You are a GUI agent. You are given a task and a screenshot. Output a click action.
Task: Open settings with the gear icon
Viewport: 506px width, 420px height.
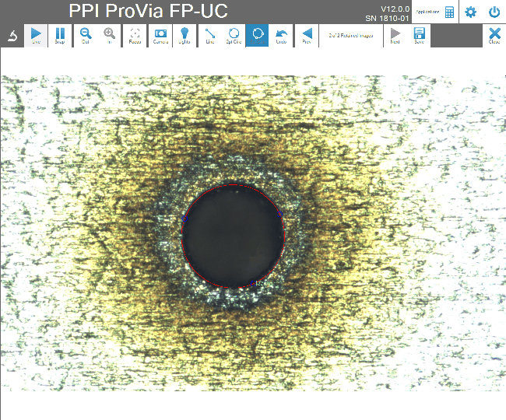pos(470,12)
